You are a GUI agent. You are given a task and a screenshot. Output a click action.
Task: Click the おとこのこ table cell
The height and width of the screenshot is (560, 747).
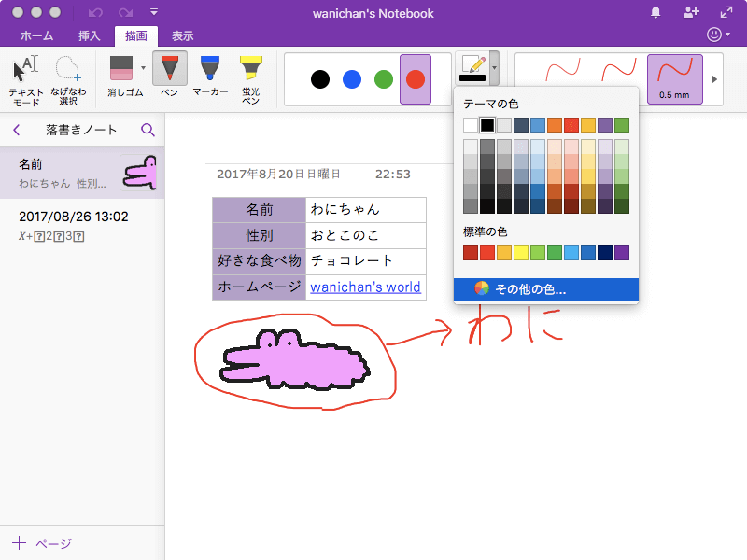366,235
